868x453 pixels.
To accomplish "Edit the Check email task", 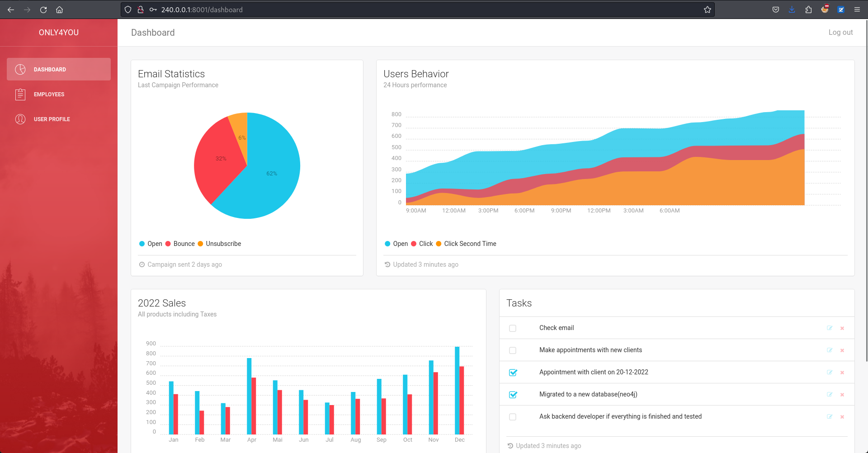I will tap(830, 328).
